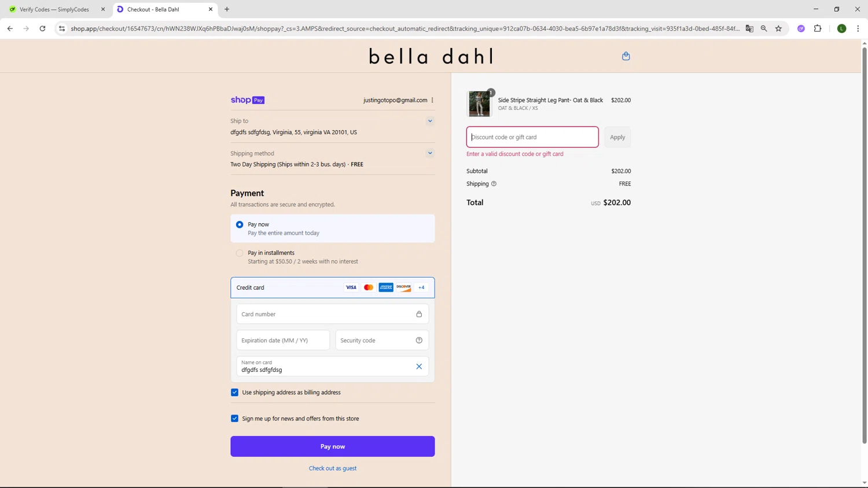
Task: Click the Shop Pay logo
Action: tap(248, 100)
